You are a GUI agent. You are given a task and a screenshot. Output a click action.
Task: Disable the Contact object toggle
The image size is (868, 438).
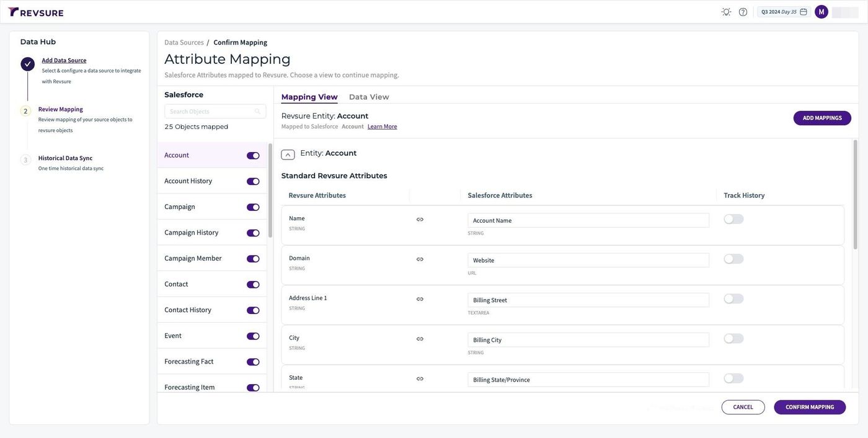253,285
